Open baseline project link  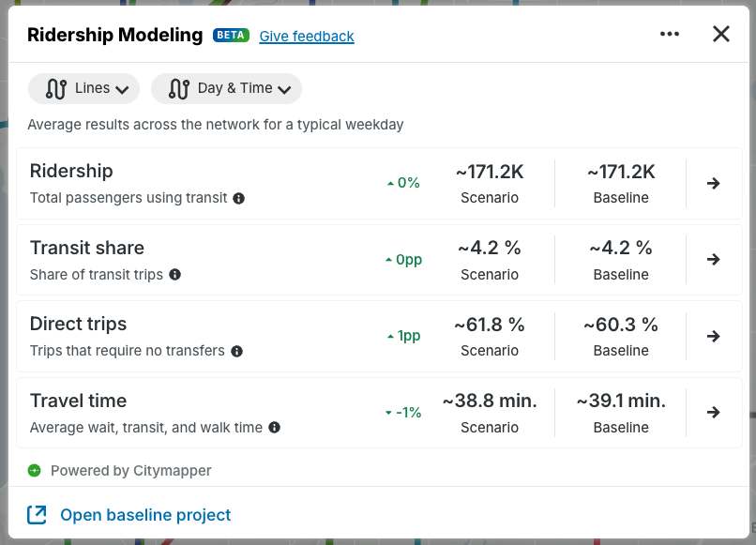[x=145, y=515]
